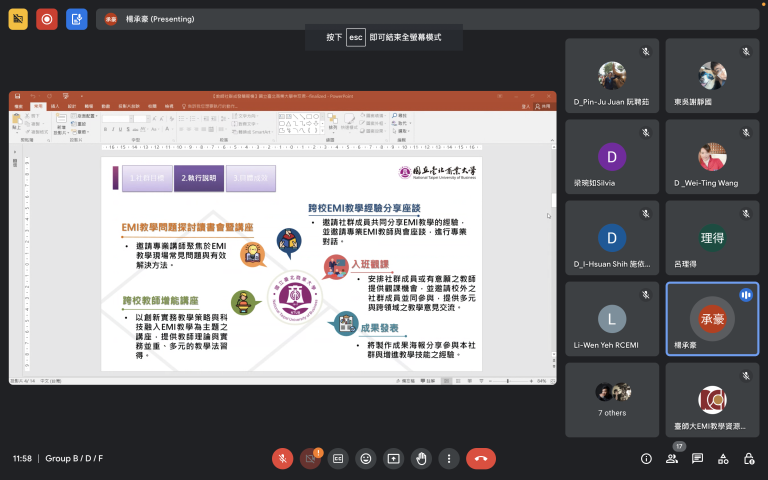This screenshot has width=768, height=480.
Task: Raise hand in the meeting
Action: point(421,458)
